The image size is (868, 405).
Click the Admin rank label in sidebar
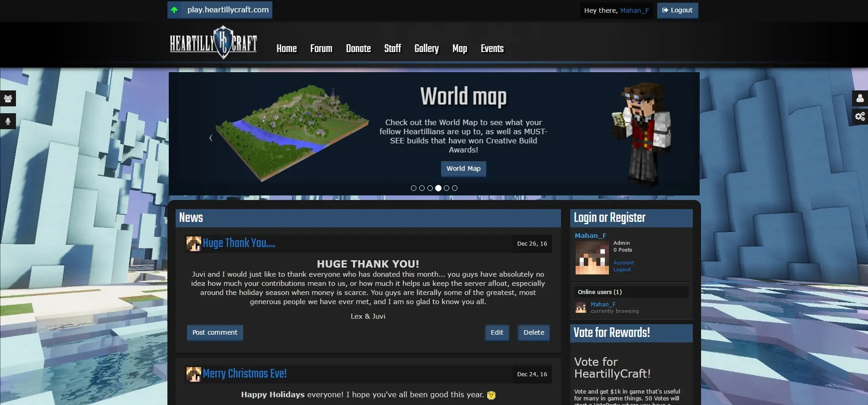622,243
